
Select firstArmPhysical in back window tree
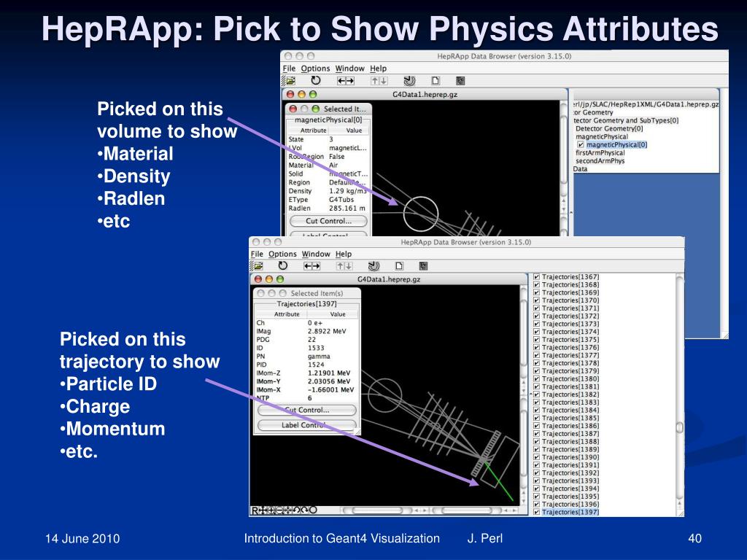point(600,153)
